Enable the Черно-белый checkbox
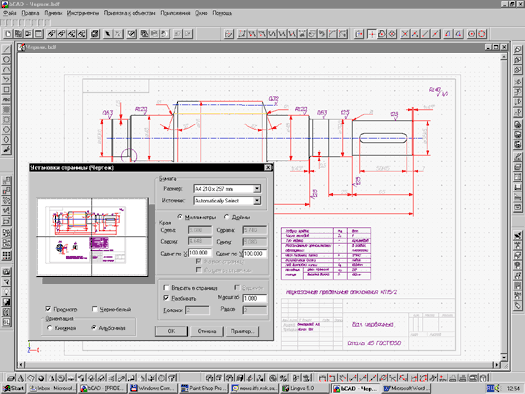 point(95,309)
